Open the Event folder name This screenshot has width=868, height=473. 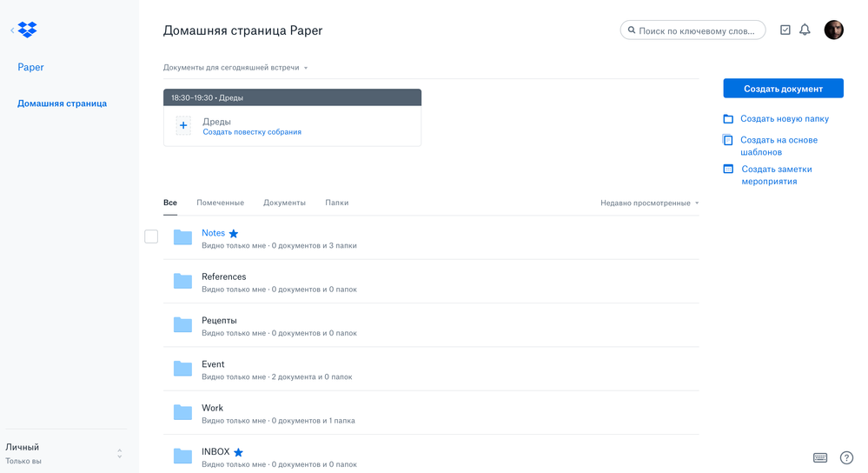click(x=213, y=364)
